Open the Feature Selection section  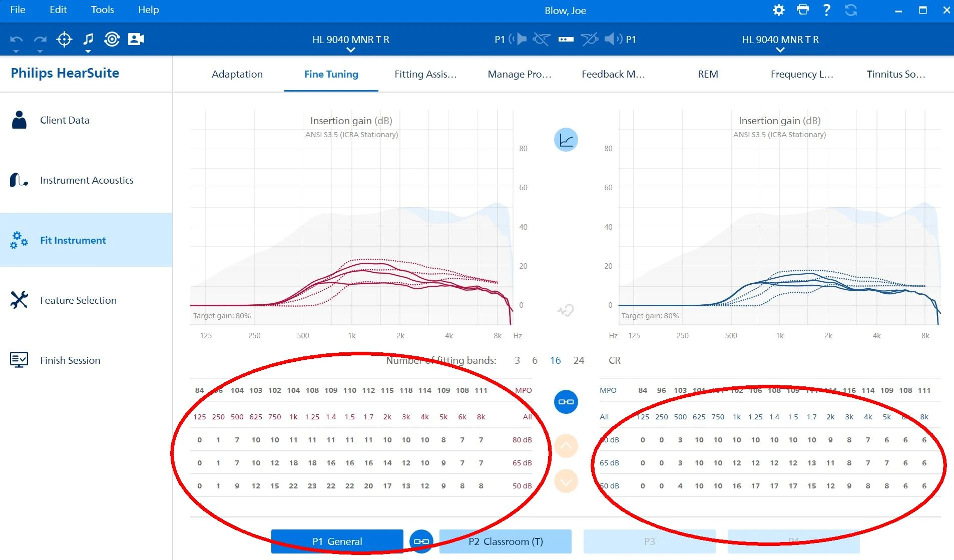point(86,300)
